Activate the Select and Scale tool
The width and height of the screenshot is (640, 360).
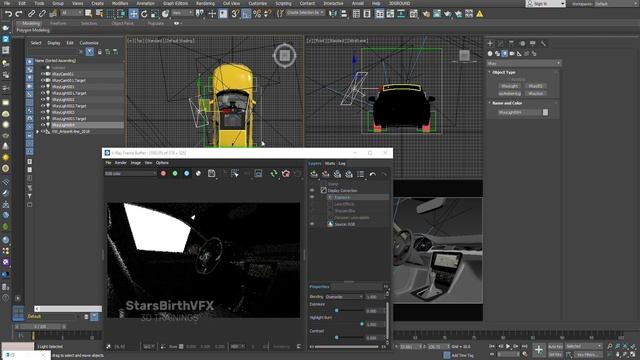(x=155, y=14)
